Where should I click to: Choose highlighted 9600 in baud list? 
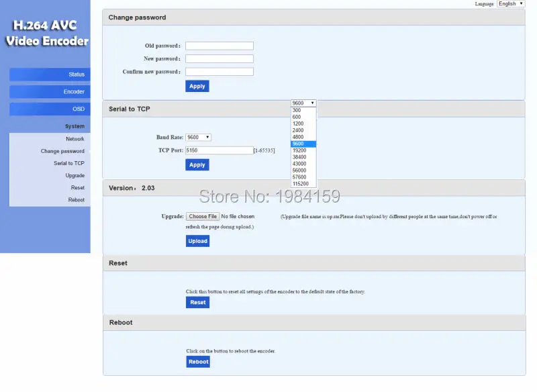[303, 144]
